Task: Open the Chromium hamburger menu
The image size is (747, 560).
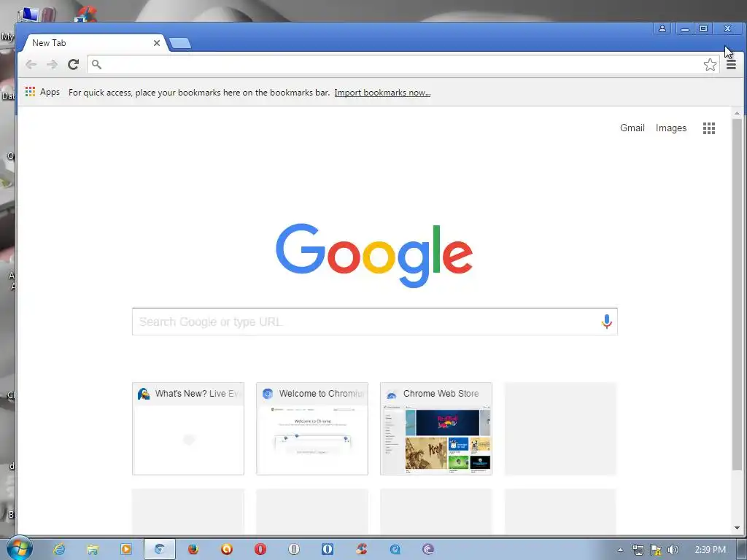Action: point(731,65)
